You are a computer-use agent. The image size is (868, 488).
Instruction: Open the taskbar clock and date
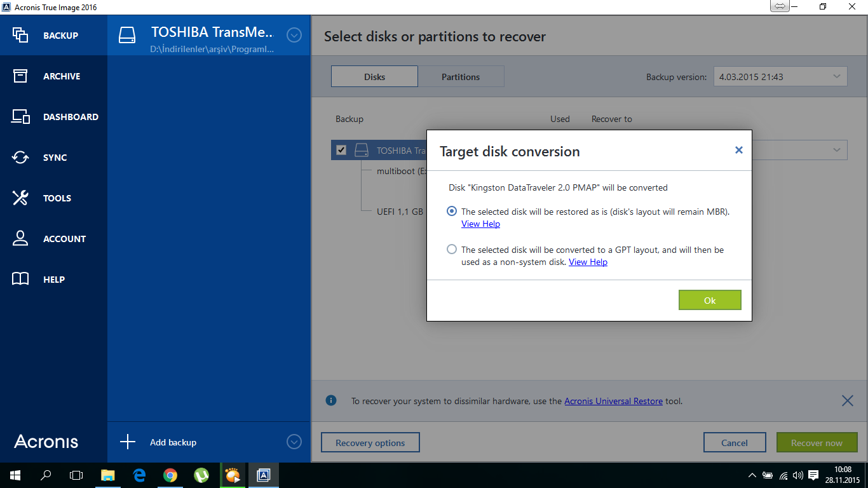[x=843, y=475]
